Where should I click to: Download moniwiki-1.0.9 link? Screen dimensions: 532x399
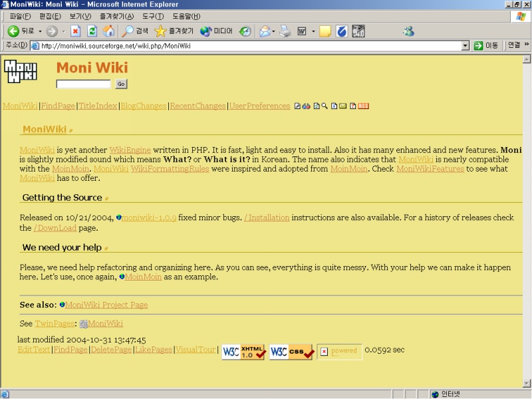coord(149,217)
